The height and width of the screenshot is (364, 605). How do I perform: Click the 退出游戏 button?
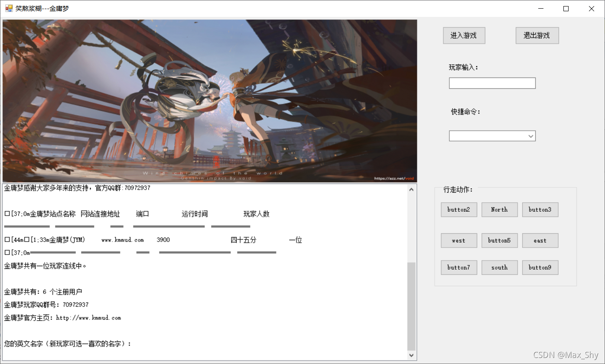537,35
